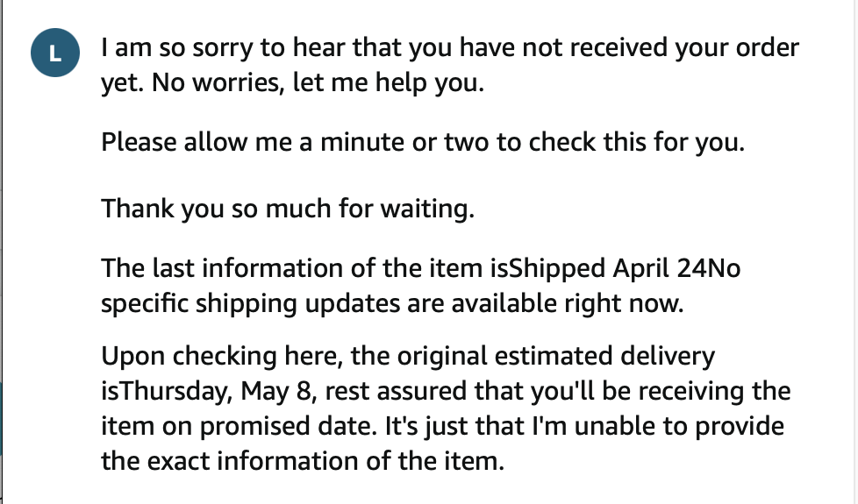Click the "Thank you so much for waiting." message

(x=288, y=209)
